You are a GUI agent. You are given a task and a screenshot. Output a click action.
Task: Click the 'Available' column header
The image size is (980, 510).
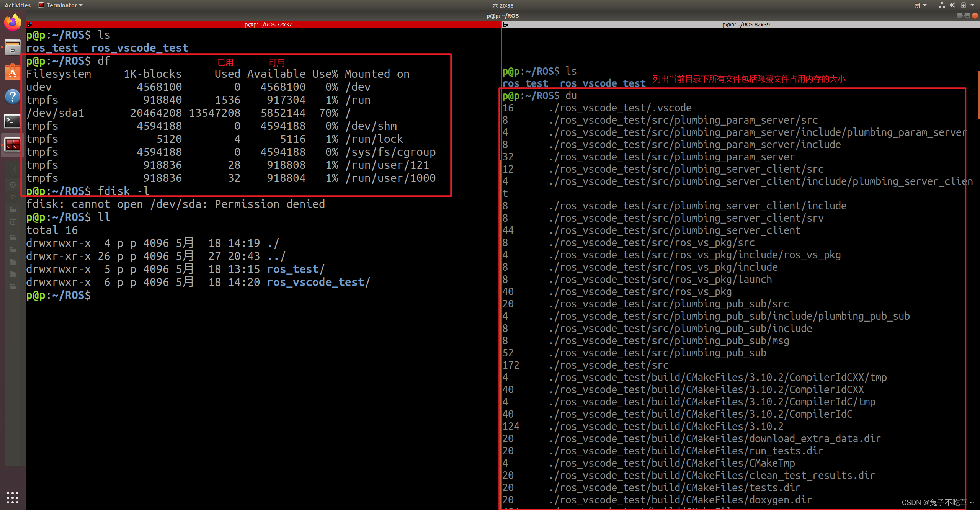tap(276, 74)
